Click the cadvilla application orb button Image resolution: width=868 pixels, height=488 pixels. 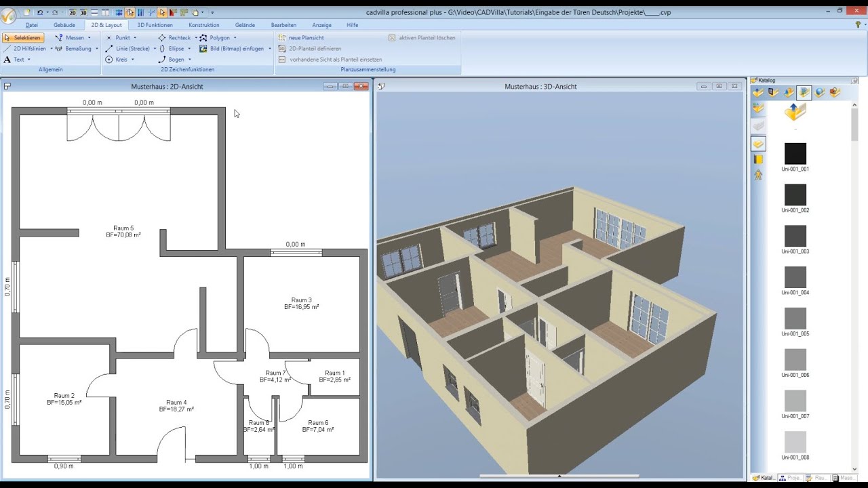click(9, 16)
